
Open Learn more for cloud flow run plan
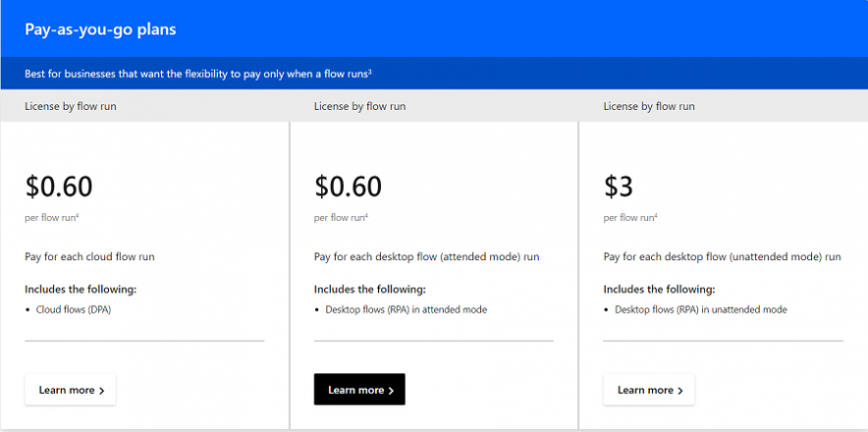pyautogui.click(x=70, y=390)
